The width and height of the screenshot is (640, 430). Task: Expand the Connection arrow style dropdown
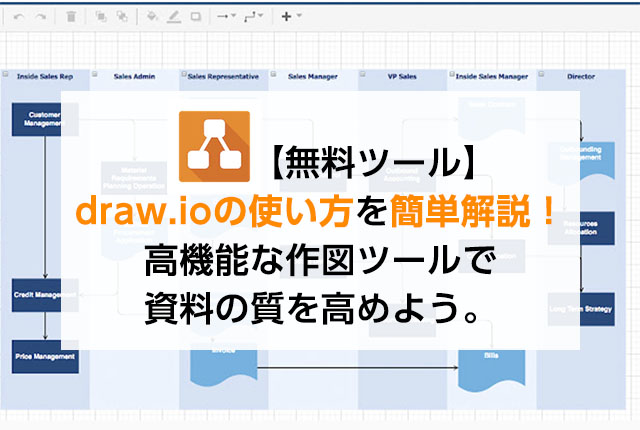[226, 16]
